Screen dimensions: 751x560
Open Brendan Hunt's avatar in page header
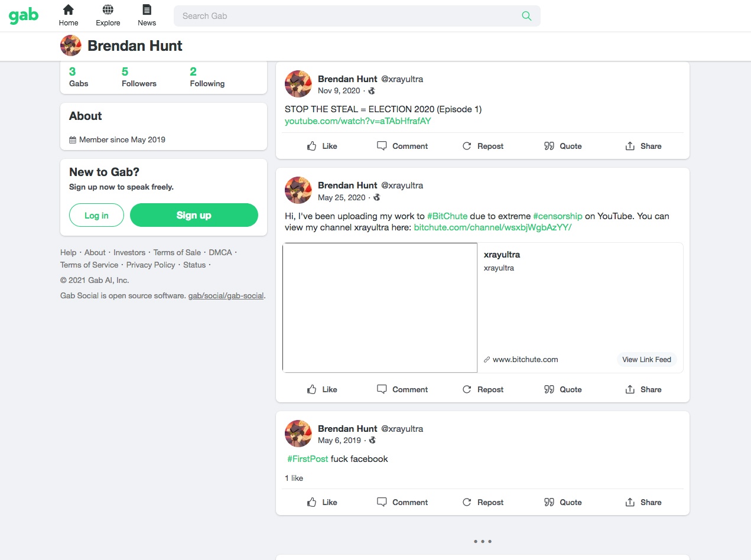click(71, 45)
